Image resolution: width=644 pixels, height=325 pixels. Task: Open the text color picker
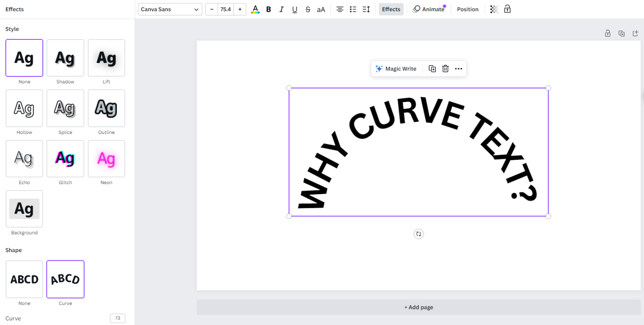255,9
